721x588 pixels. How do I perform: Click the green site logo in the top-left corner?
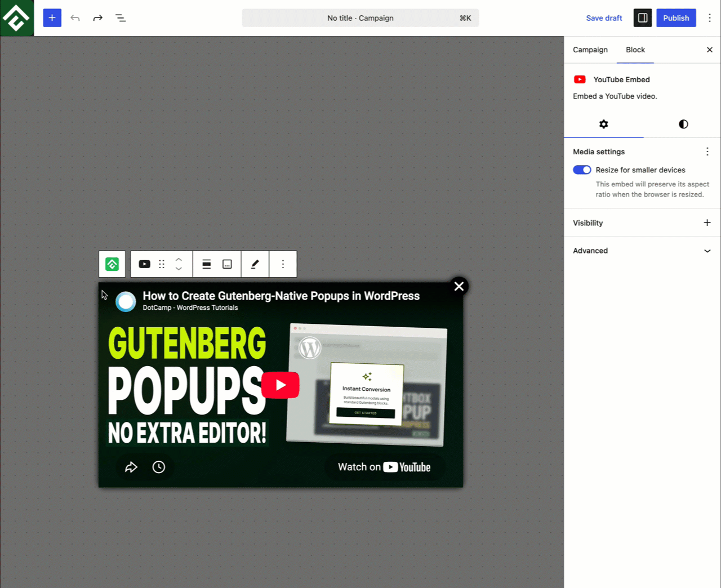coord(17,18)
